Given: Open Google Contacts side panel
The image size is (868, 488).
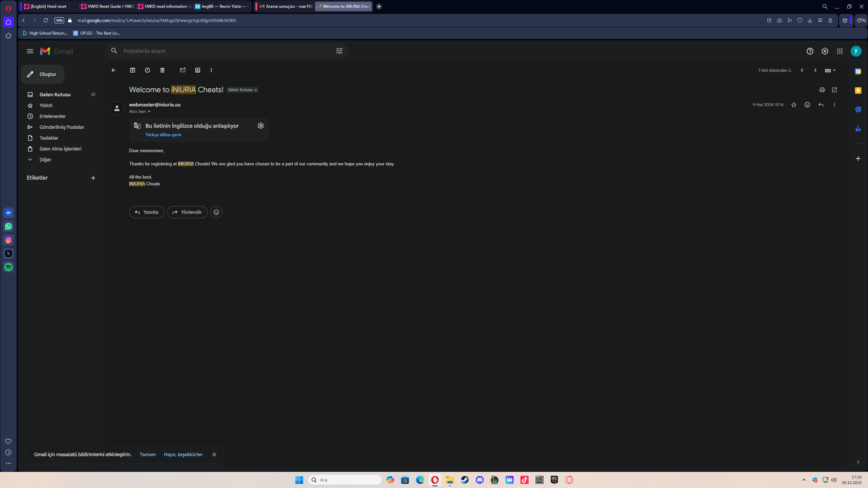Looking at the screenshot, I should [858, 128].
